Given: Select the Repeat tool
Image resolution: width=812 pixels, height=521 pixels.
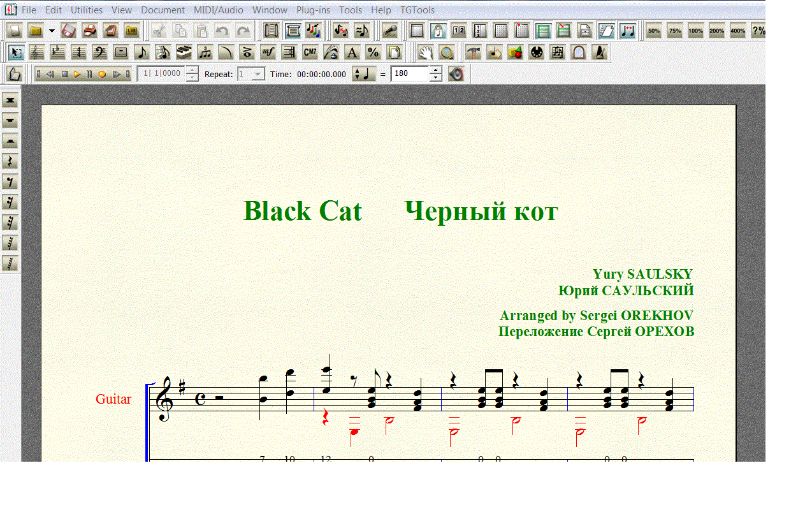Looking at the screenshot, I should [289, 52].
